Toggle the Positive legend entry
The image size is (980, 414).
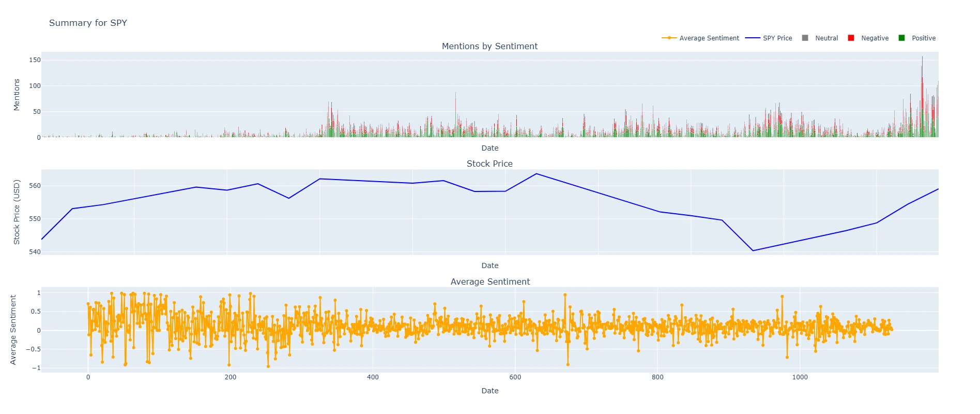pos(917,38)
